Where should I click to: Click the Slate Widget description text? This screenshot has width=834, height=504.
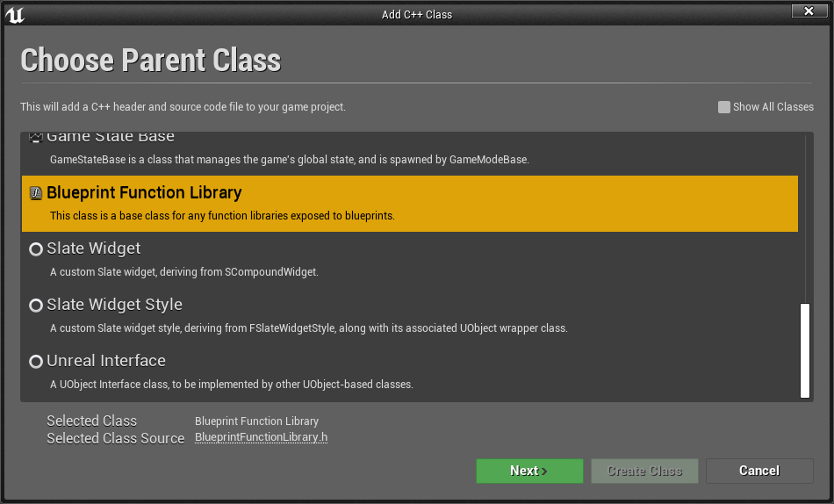tap(184, 272)
